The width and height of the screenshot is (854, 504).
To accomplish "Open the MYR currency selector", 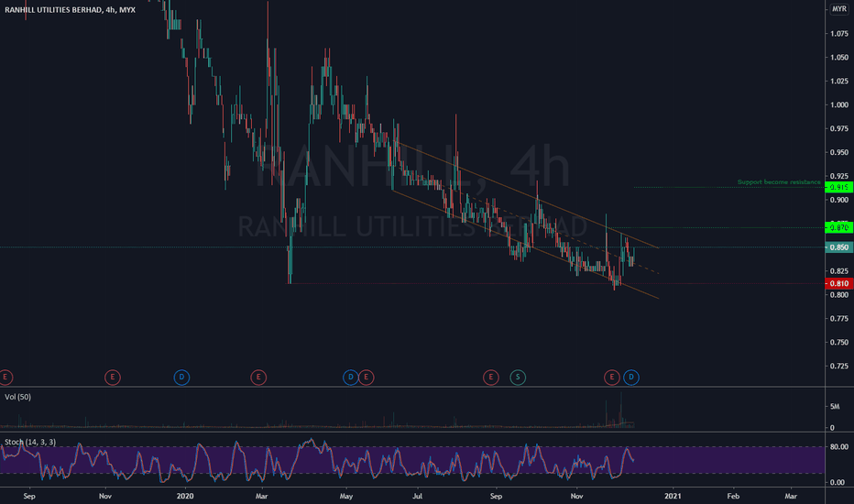I will [x=838, y=9].
